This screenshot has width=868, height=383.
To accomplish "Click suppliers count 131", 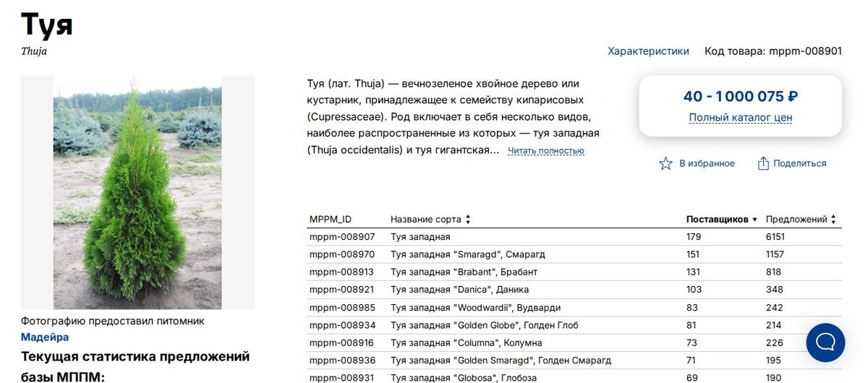I will (x=694, y=272).
